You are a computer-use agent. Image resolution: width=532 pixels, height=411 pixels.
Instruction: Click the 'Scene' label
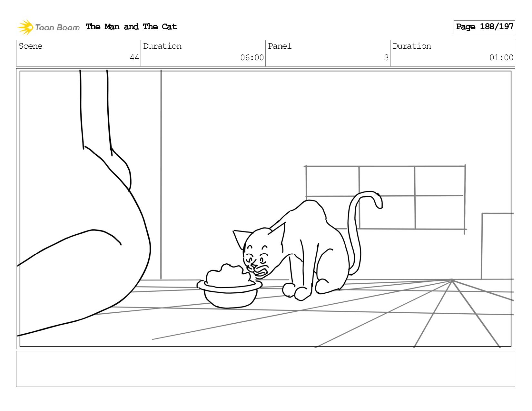[x=30, y=46]
